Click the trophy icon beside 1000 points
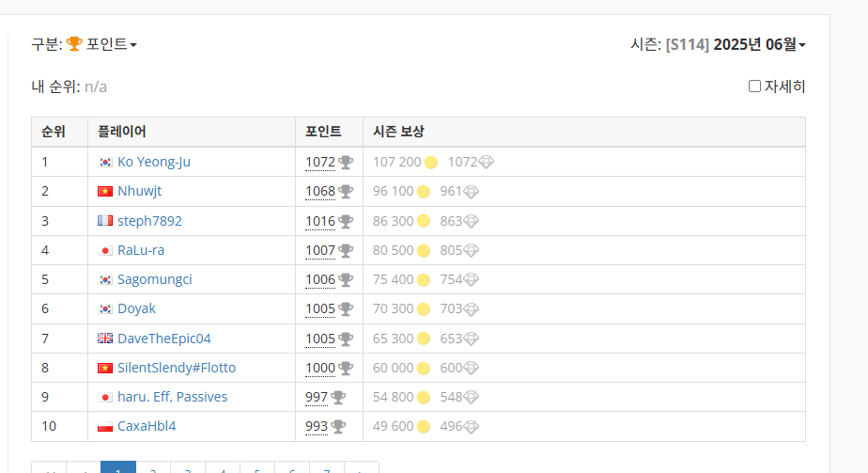The image size is (868, 473). coord(346,368)
